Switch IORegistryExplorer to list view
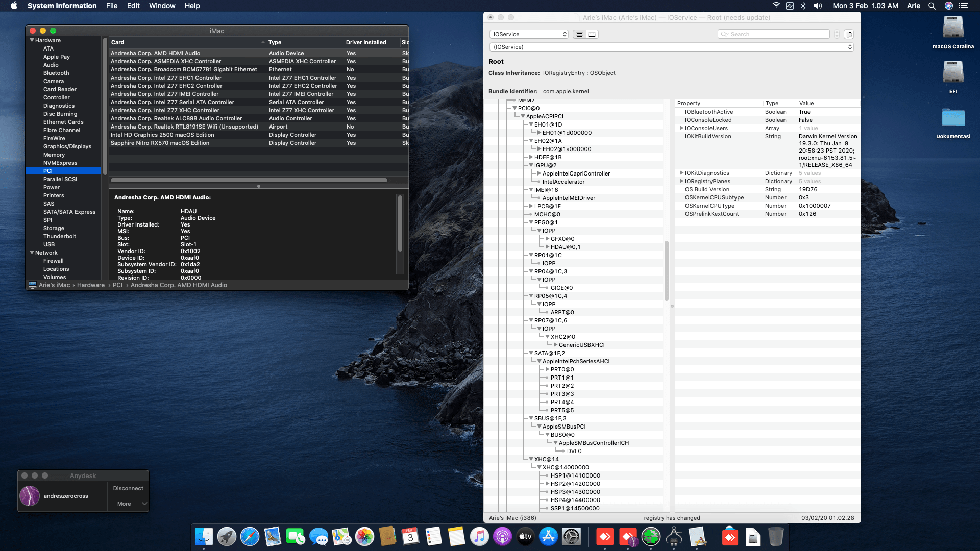 coord(579,34)
